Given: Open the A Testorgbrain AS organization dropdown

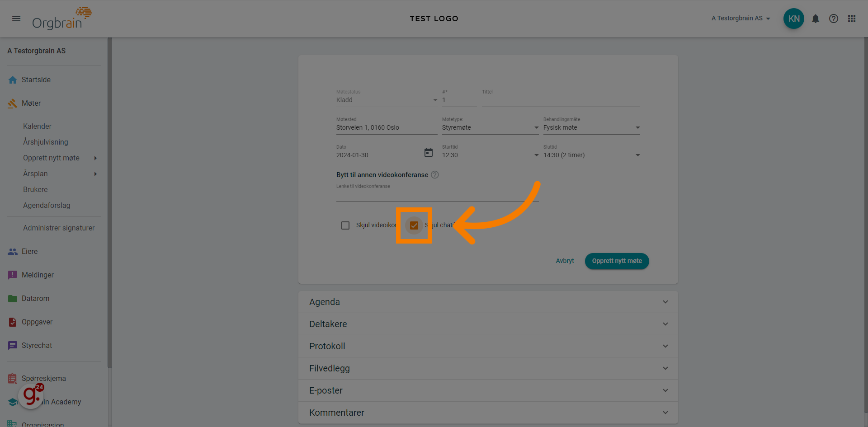Looking at the screenshot, I should pos(741,19).
